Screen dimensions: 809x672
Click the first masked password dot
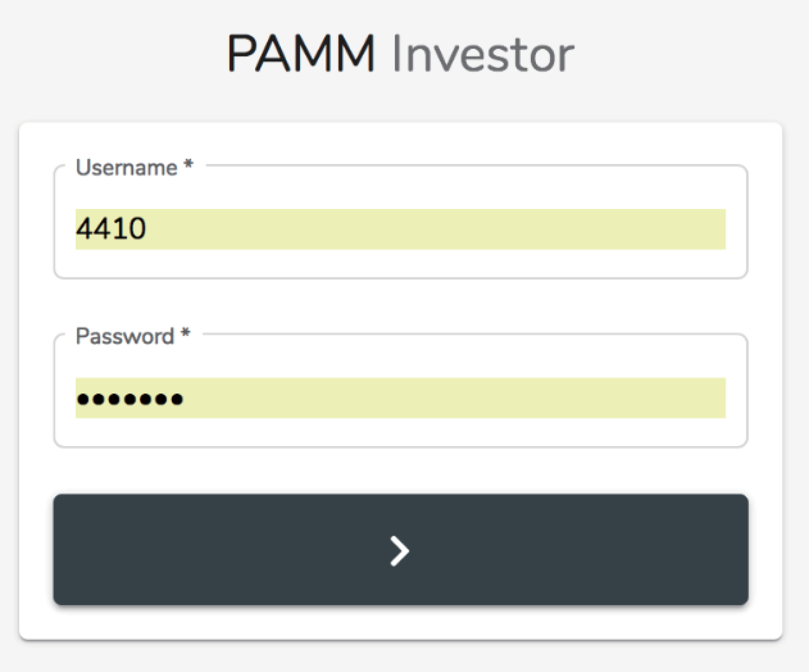[83, 399]
